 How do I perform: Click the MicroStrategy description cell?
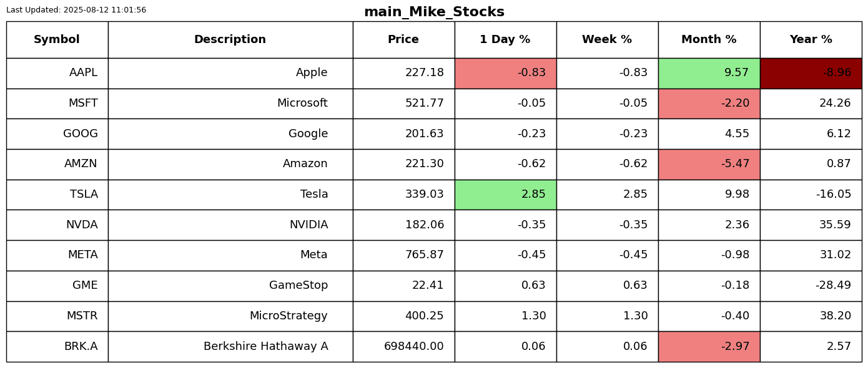point(230,316)
